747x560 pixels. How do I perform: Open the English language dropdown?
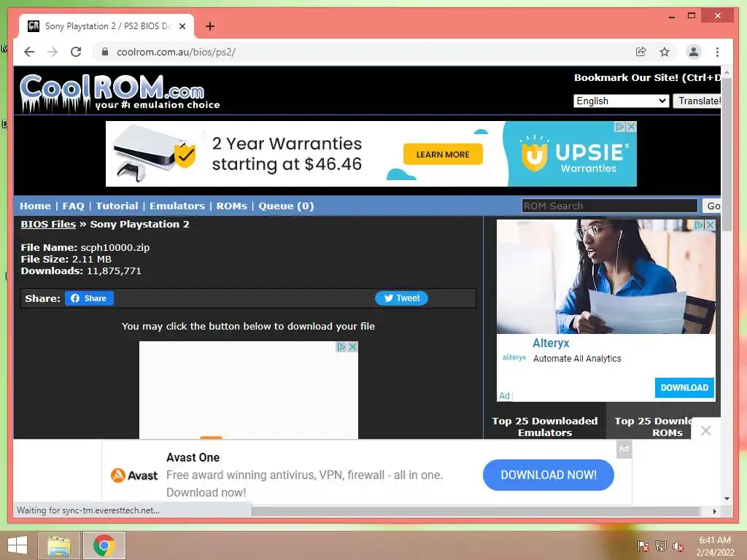tap(622, 101)
